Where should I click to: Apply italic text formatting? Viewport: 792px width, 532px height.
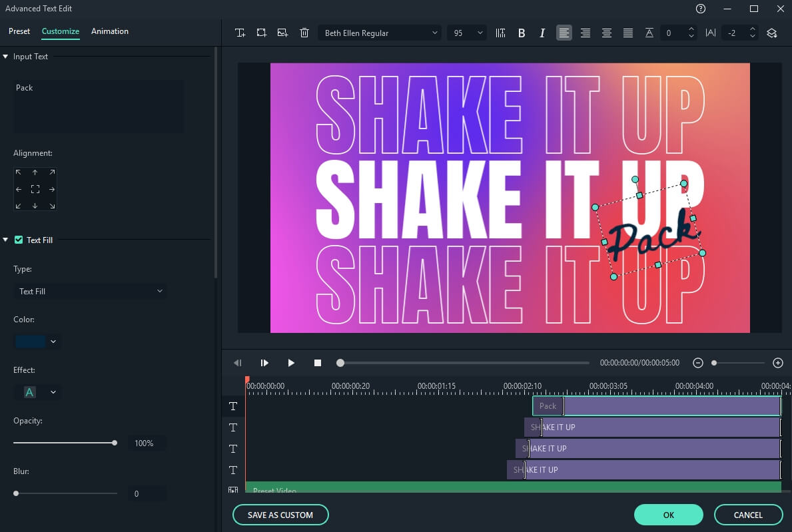point(542,33)
